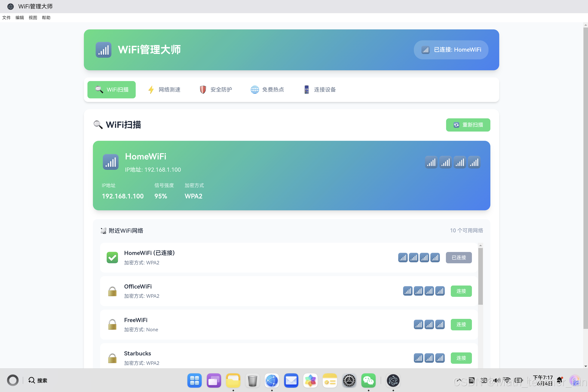The height and width of the screenshot is (392, 588).
Task: Click the 10 个可用网络 count text
Action: [x=466, y=230]
